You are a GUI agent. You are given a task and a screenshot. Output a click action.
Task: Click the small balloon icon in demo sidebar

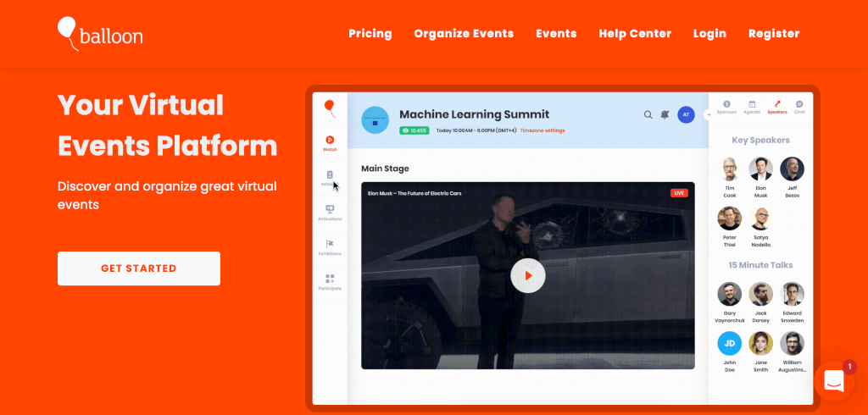(x=330, y=108)
